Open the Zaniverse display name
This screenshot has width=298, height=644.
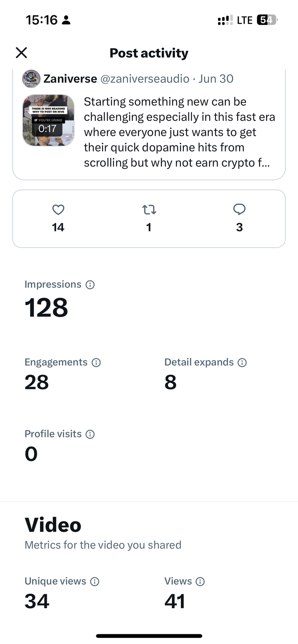[x=70, y=79]
